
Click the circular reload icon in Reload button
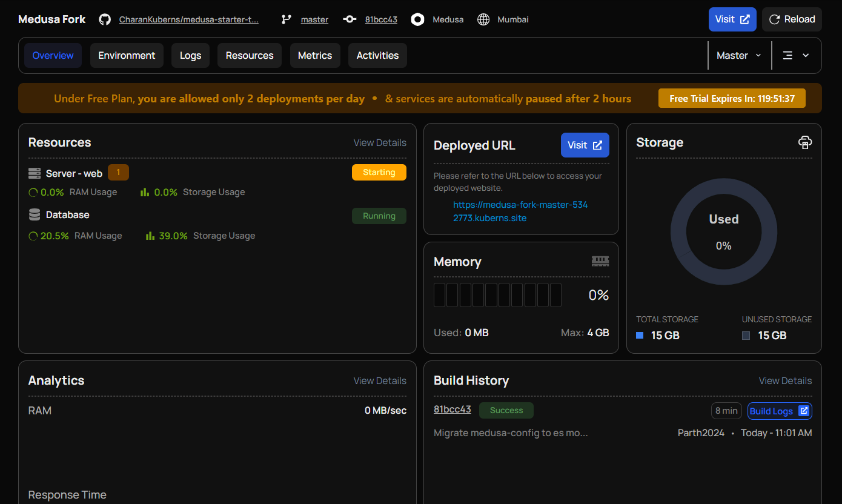[774, 19]
